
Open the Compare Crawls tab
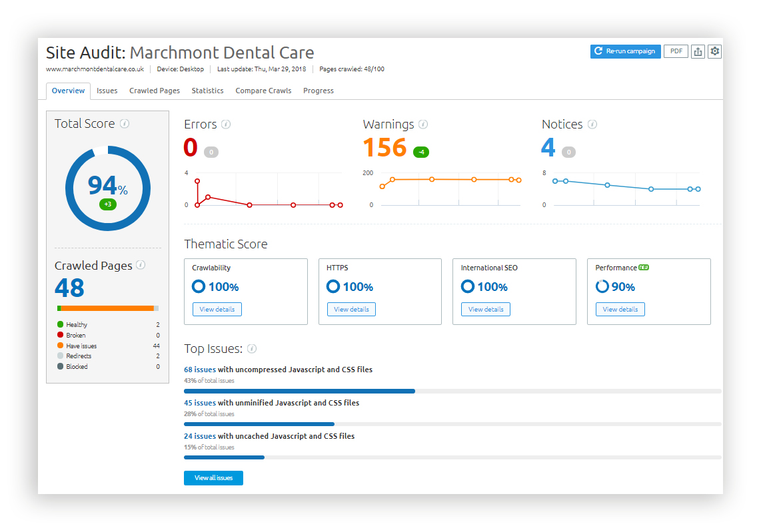[263, 91]
